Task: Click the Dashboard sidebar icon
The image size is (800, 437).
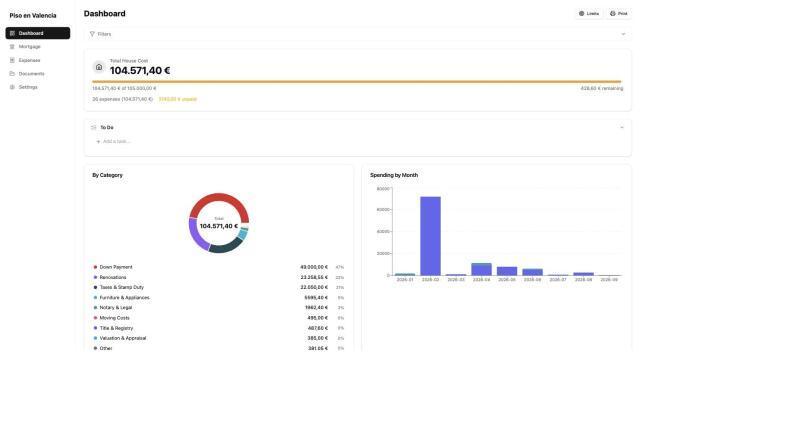Action: click(12, 33)
